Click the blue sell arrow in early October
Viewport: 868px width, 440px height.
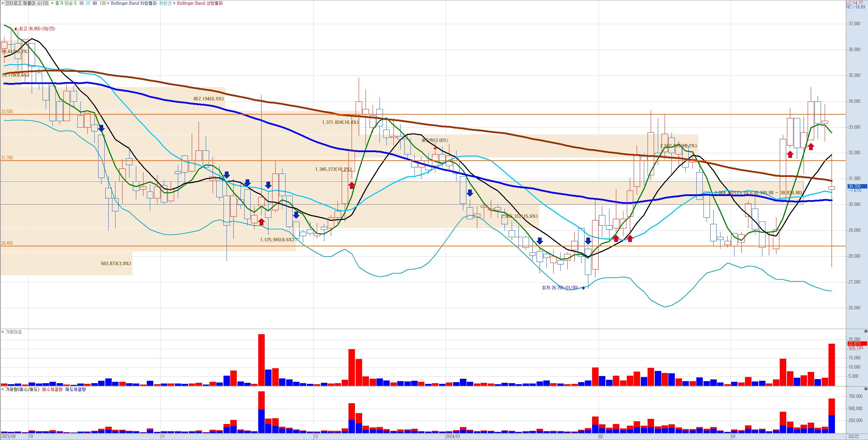(x=101, y=128)
